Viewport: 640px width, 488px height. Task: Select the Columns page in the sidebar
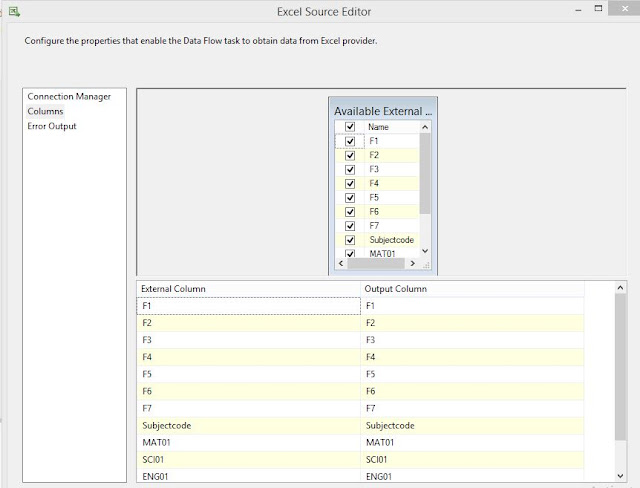pos(45,111)
